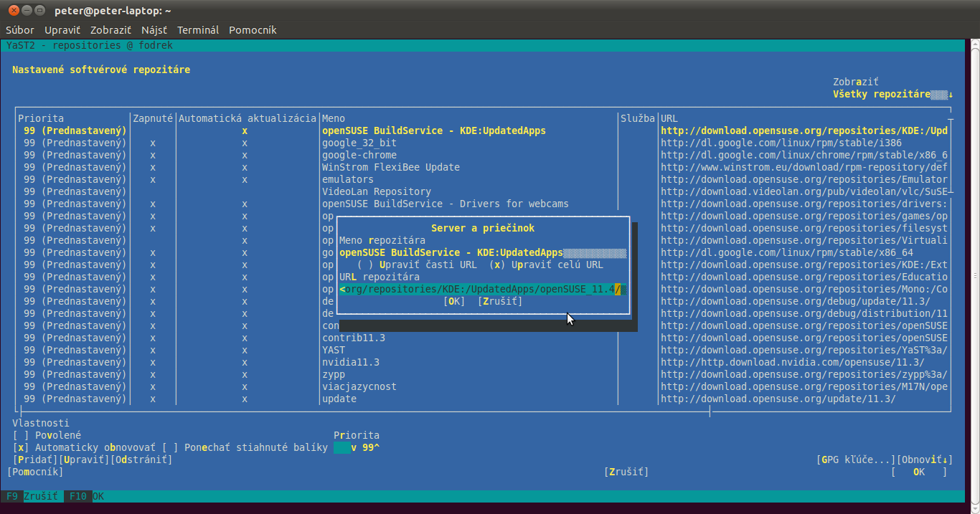The width and height of the screenshot is (980, 514).
Task: Click the Pridať button
Action: 35,460
